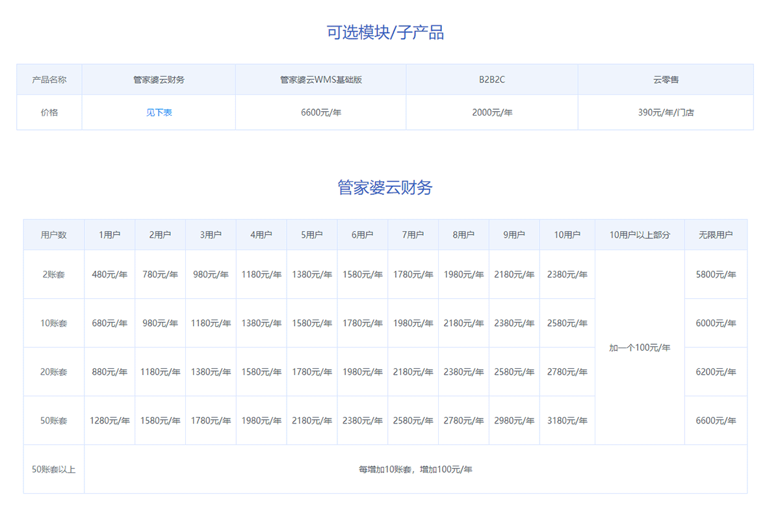Viewport: 780px width, 532px height.
Task: Click the 880元/年 price cell
Action: pyautogui.click(x=110, y=372)
